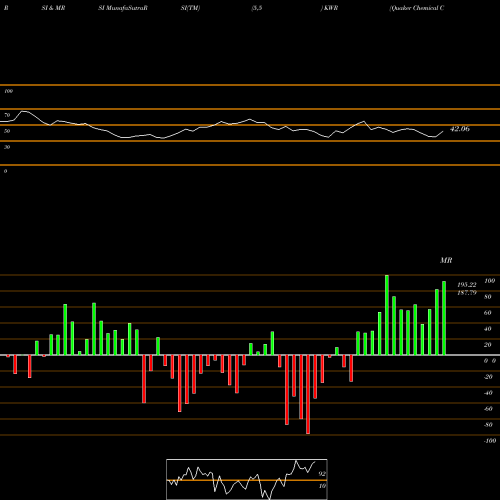Open the mini RSI thumbnail chart at the bottom
The image size is (500, 500).
tap(247, 479)
